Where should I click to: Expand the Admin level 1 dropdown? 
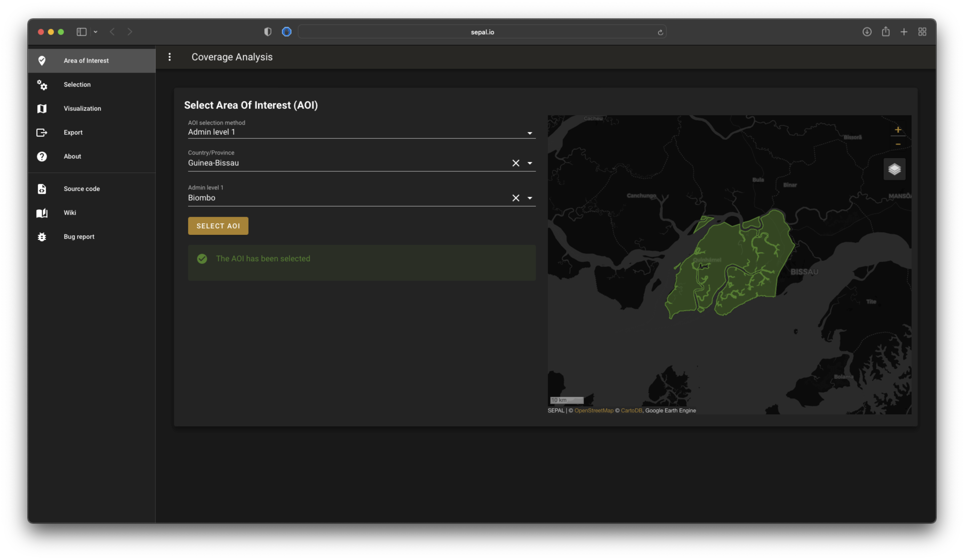tap(529, 198)
